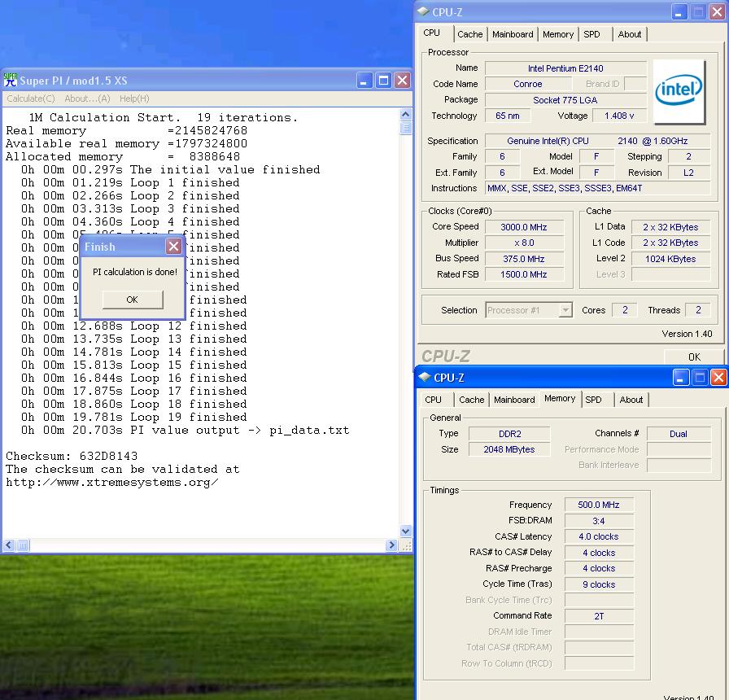
Task: Click the Command Rate 2T field
Action: click(599, 616)
